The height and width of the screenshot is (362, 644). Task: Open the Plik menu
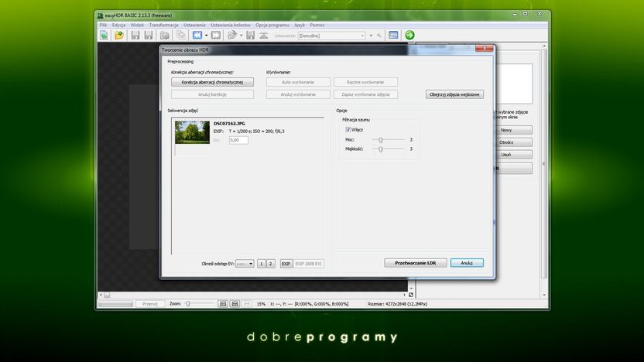point(103,25)
